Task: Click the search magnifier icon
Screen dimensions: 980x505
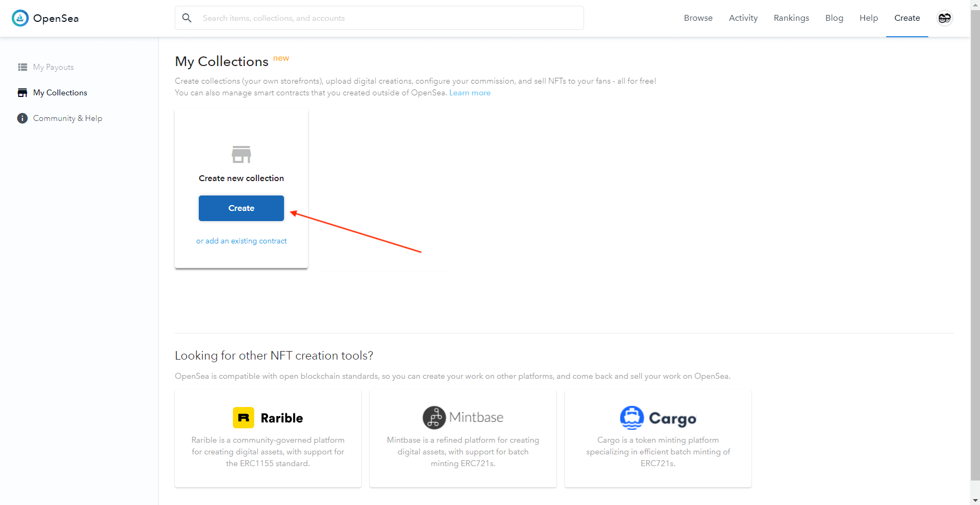Action: click(x=187, y=18)
